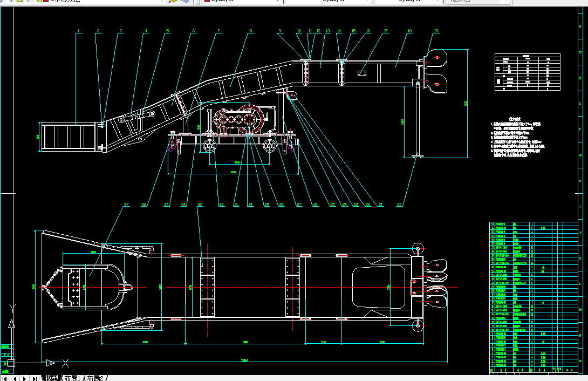Screen dimensions: 588x381
Task: Click callout number 34 below elevation view
Action: pyautogui.click(x=183, y=205)
